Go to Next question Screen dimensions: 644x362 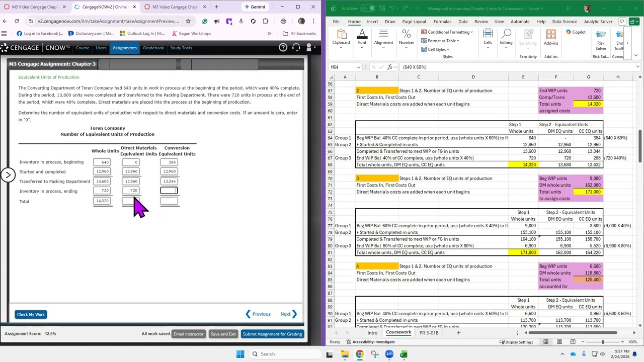pos(288,314)
